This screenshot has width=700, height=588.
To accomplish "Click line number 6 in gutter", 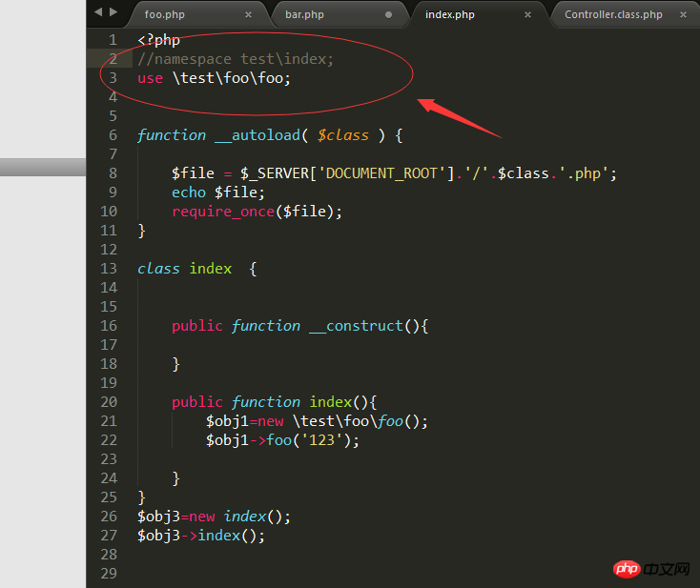I will [x=113, y=135].
